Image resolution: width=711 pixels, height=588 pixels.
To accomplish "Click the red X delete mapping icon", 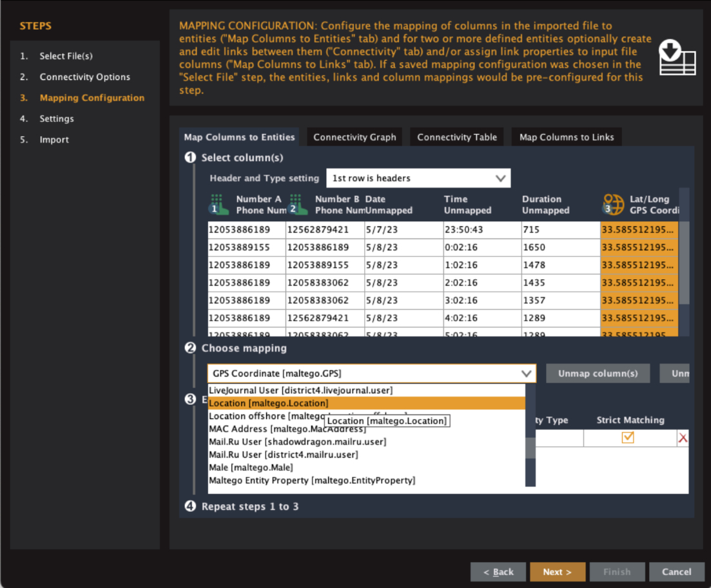I will coord(683,438).
